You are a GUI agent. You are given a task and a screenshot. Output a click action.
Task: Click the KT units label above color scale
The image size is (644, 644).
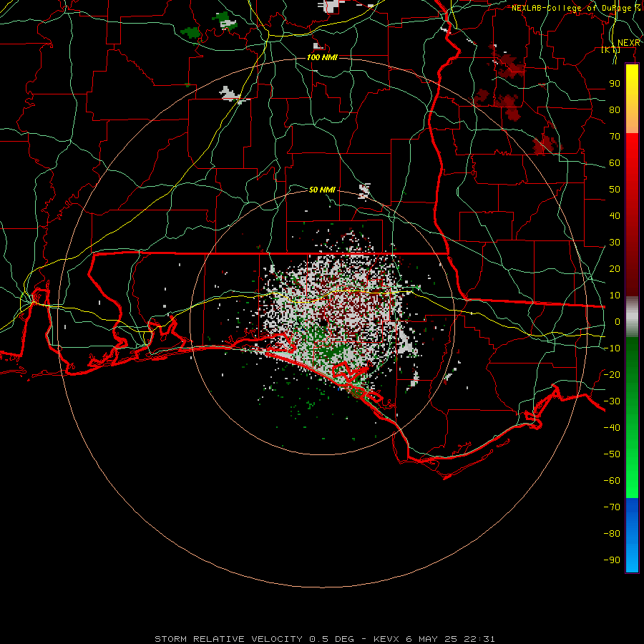click(x=611, y=49)
